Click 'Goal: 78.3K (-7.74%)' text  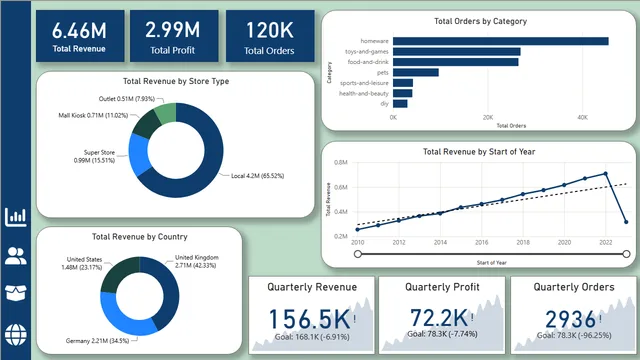[x=442, y=334]
